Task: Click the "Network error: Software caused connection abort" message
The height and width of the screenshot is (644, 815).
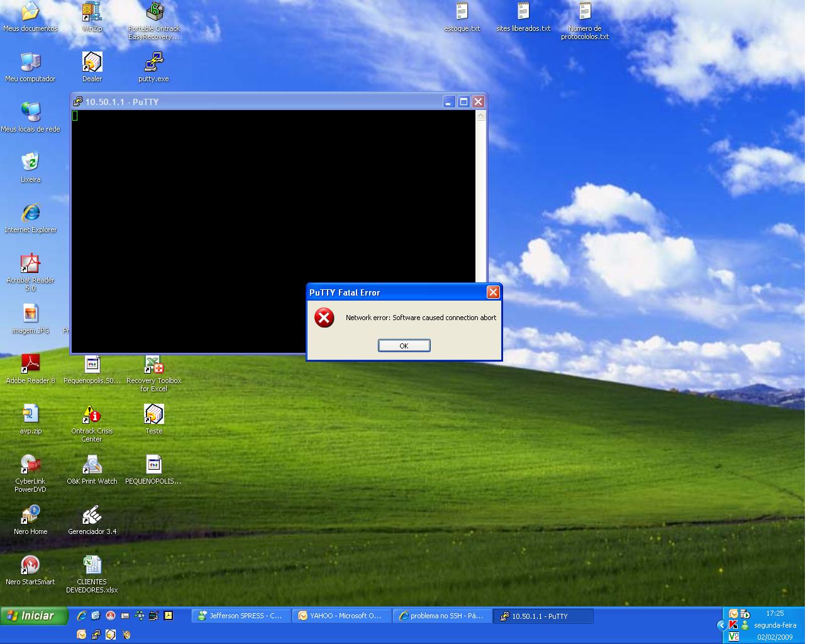Action: pyautogui.click(x=421, y=318)
